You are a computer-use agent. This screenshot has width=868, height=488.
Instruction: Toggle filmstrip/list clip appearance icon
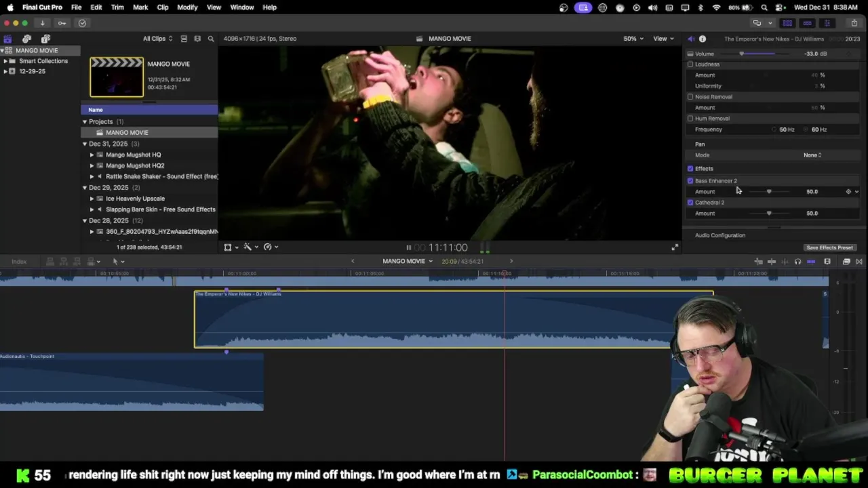[x=184, y=39]
